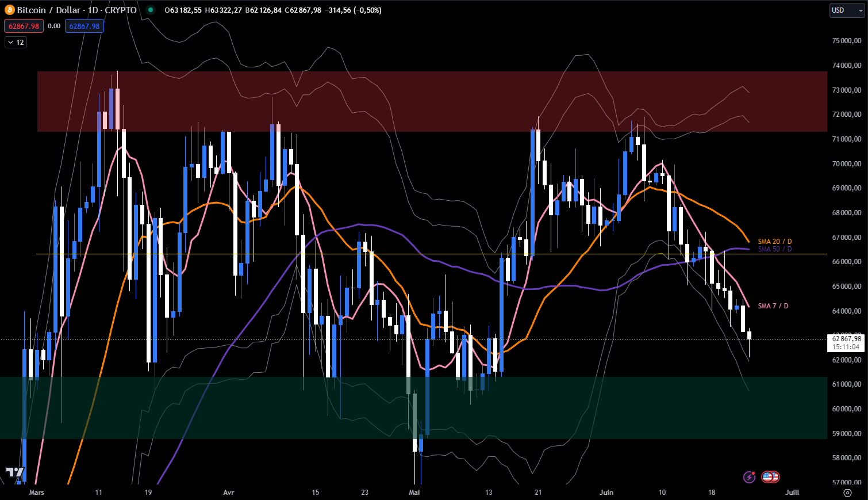Screen dimensions: 868x500
Task: Open the USD currency dropdown
Action: (x=846, y=10)
